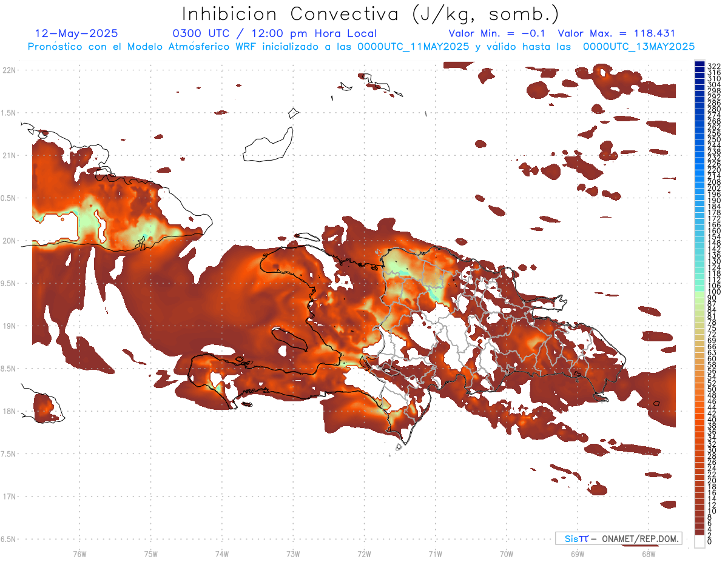Click the "50" value on the color scale
The height and width of the screenshot is (562, 728).
pyautogui.click(x=712, y=389)
